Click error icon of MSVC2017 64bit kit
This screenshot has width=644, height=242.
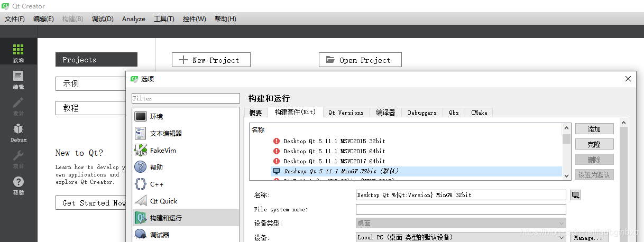click(x=277, y=161)
